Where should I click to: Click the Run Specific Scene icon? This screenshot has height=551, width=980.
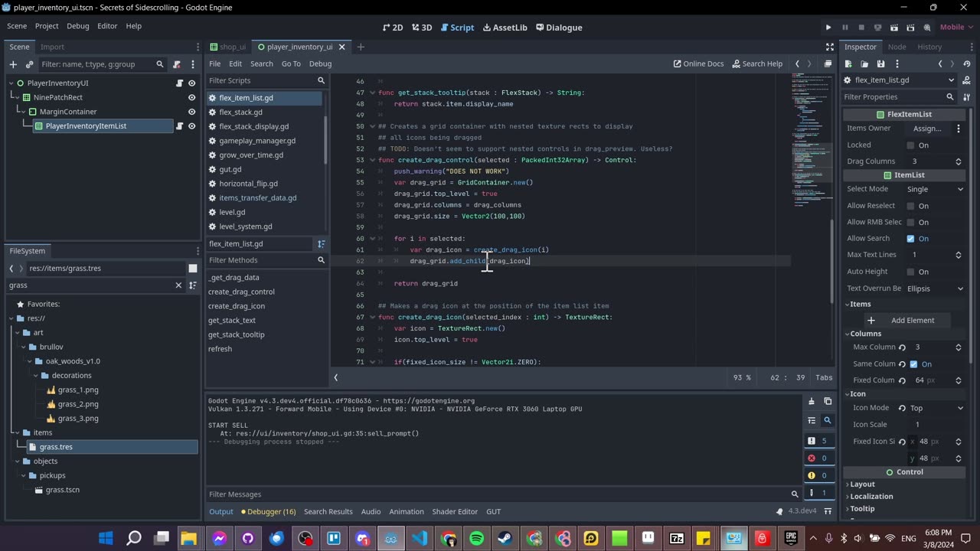point(910,28)
